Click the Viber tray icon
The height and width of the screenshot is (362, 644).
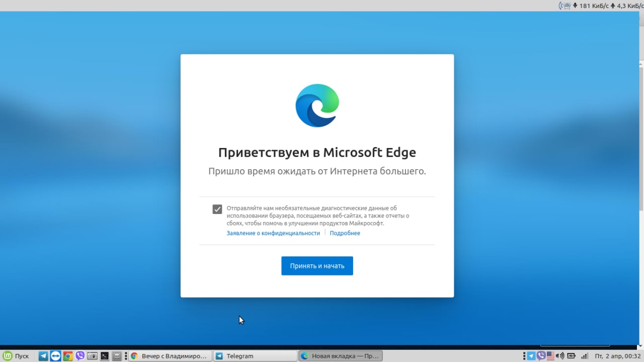[x=541, y=356]
